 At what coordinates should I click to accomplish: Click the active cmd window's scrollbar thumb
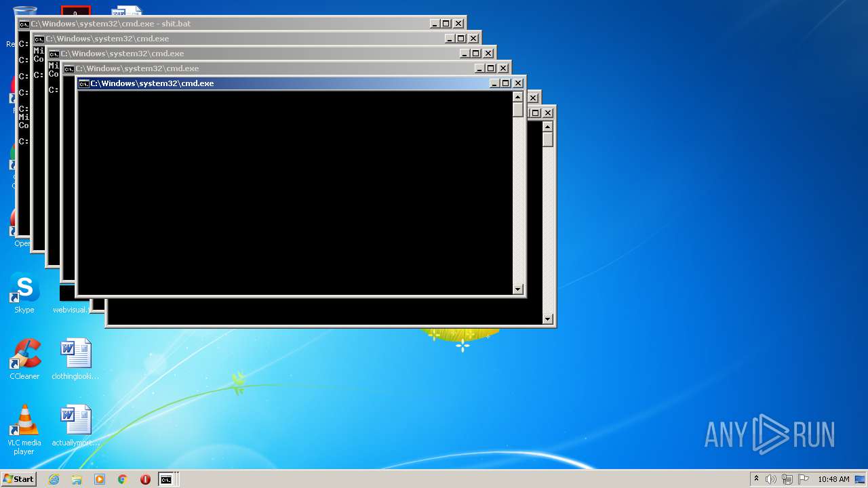[518, 110]
